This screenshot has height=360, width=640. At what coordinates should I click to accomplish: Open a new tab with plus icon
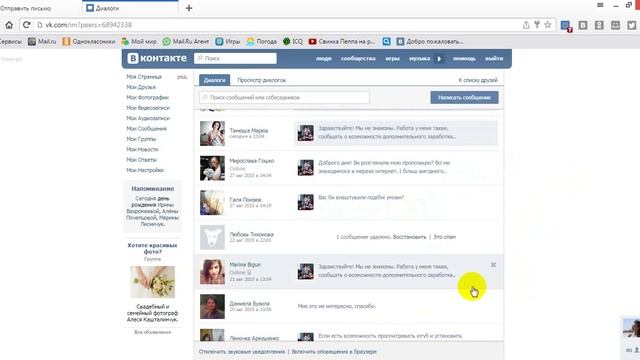[189, 8]
